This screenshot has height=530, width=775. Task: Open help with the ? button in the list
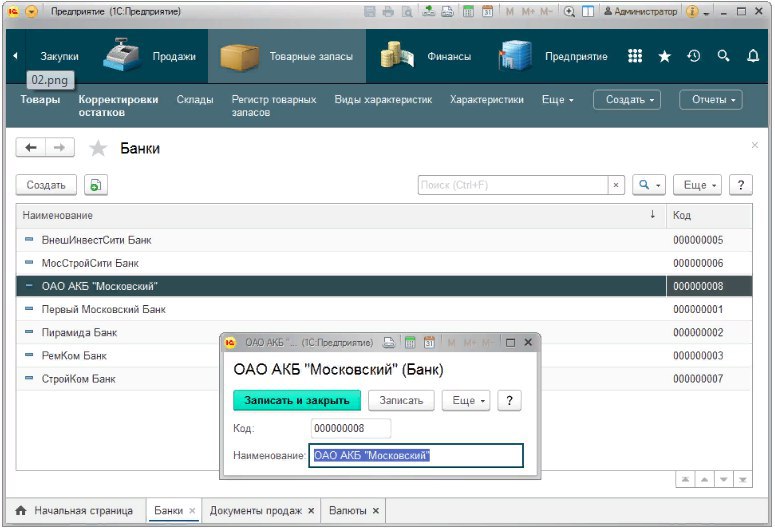click(741, 185)
